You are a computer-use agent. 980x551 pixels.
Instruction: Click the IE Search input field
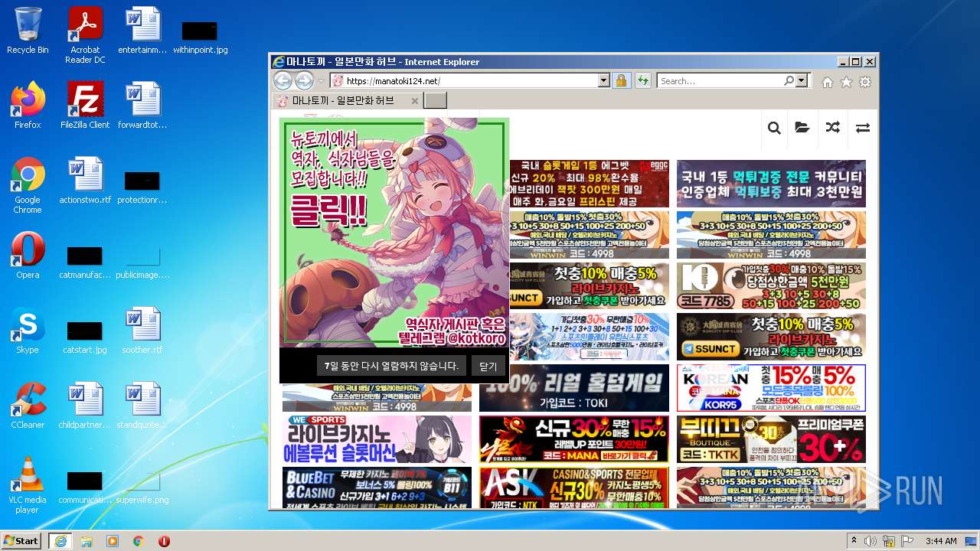(x=720, y=80)
